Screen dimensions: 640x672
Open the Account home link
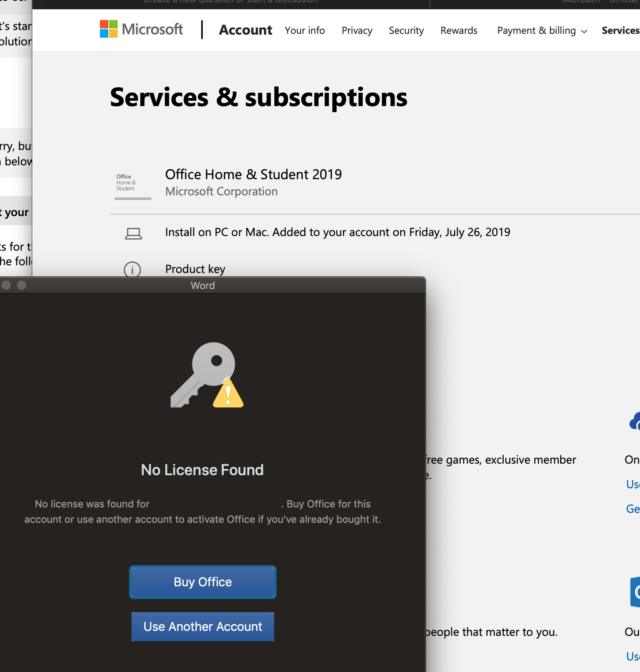pos(245,30)
